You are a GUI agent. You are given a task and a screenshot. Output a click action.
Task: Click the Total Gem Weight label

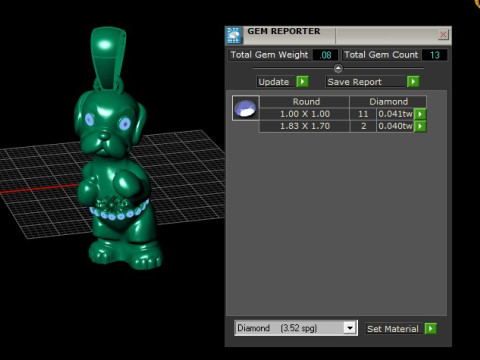pos(269,55)
